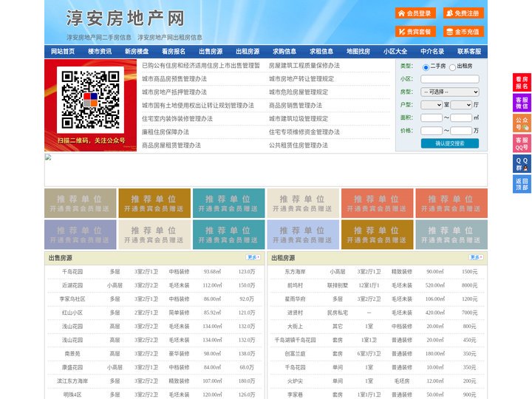Open the 城市危险房屋管理规定 link

(299, 92)
